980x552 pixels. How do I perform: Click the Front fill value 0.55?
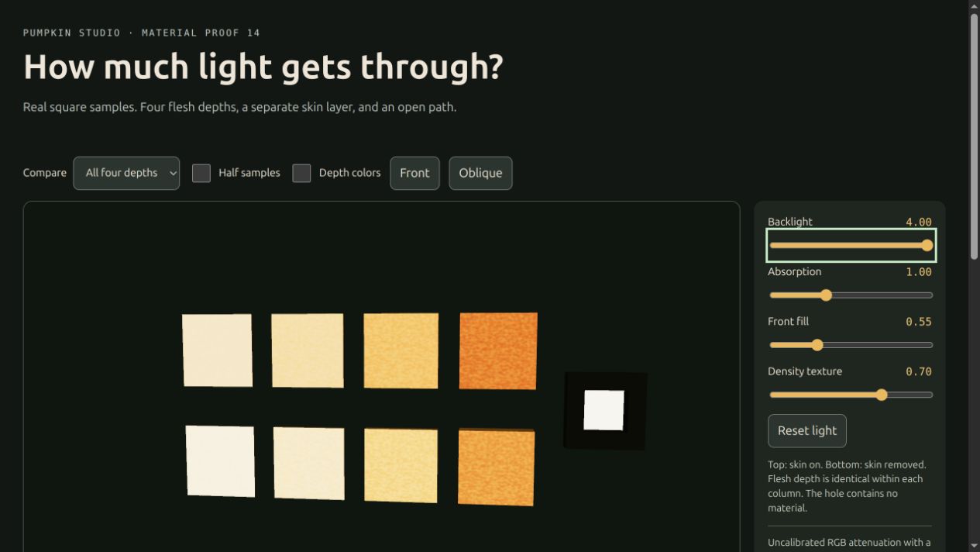(919, 322)
